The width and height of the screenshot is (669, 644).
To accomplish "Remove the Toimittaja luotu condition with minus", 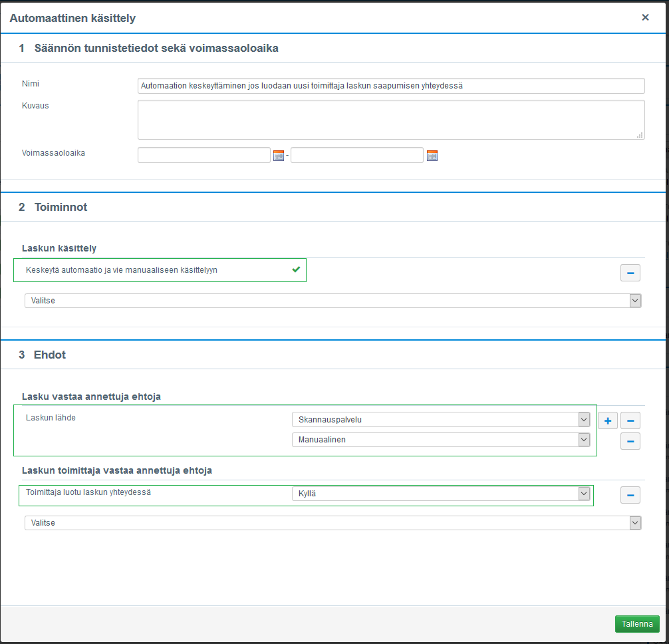I will [630, 495].
